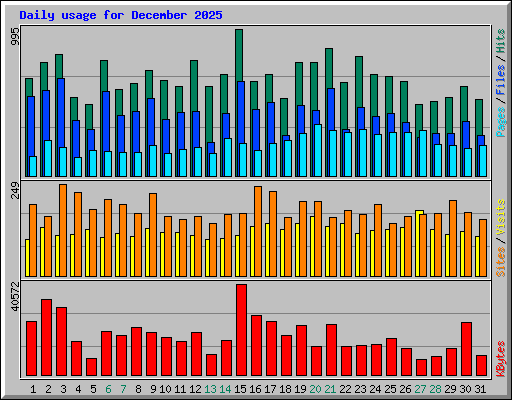Image resolution: width=512 pixels, height=400 pixels.
Task: Click the green day '27' label
Action: 420,389
